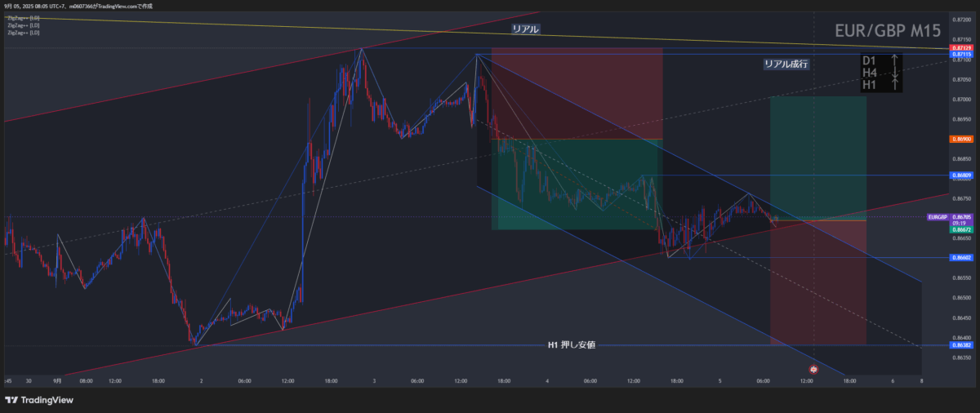Click the EUR/GBP M15 chart title
980x413 pixels.
click(887, 32)
